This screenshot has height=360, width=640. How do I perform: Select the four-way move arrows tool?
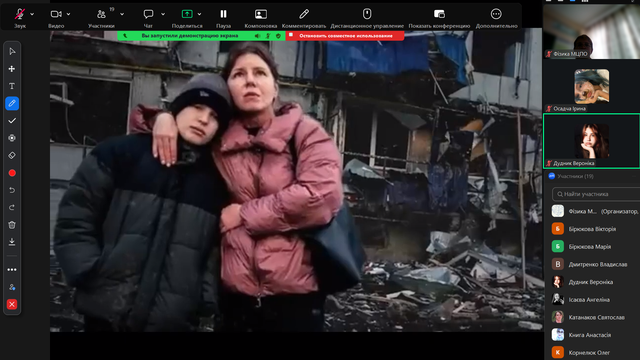point(12,69)
